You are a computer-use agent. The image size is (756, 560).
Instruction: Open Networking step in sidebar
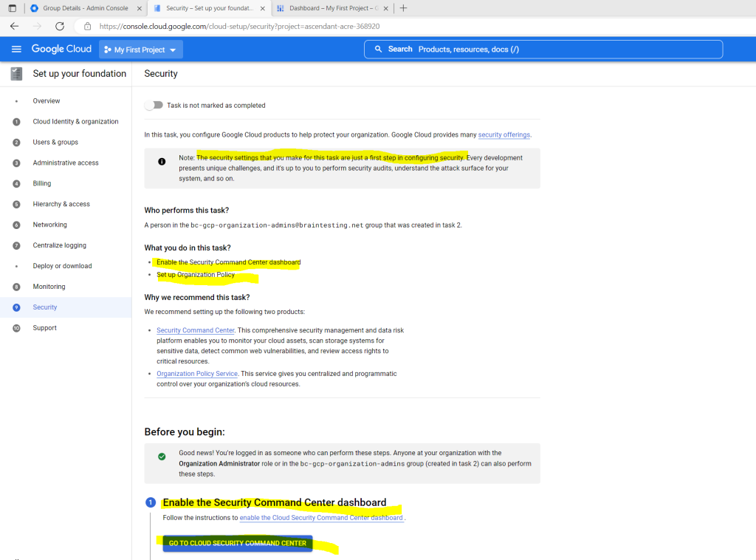click(x=49, y=225)
